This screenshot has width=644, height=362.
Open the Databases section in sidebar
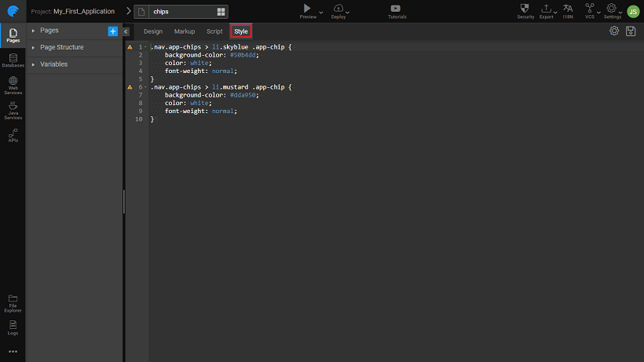pyautogui.click(x=13, y=60)
